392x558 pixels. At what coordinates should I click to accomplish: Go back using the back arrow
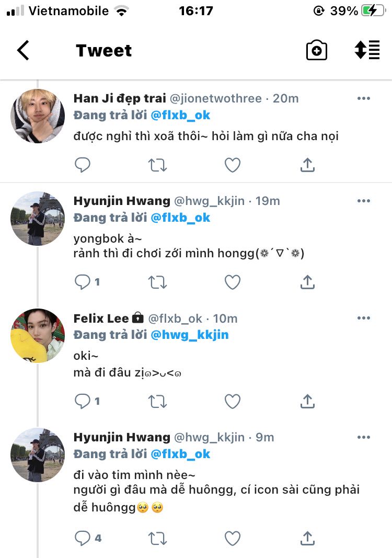(x=23, y=51)
